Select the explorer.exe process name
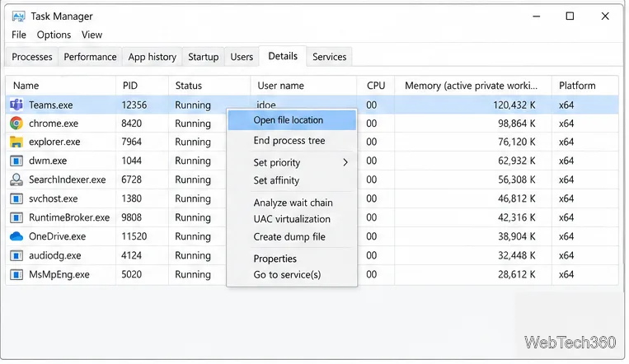 (x=54, y=142)
